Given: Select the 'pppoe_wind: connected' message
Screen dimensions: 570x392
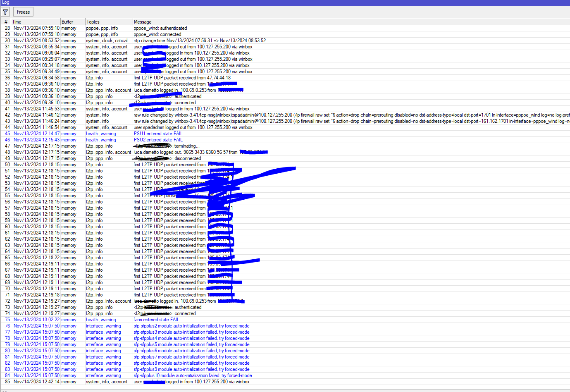Looking at the screenshot, I should coord(157,34).
